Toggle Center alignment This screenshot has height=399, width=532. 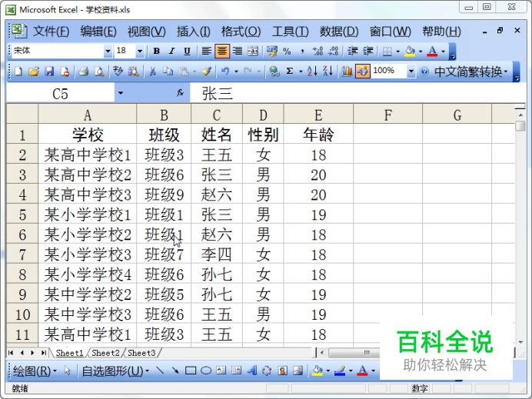222,52
